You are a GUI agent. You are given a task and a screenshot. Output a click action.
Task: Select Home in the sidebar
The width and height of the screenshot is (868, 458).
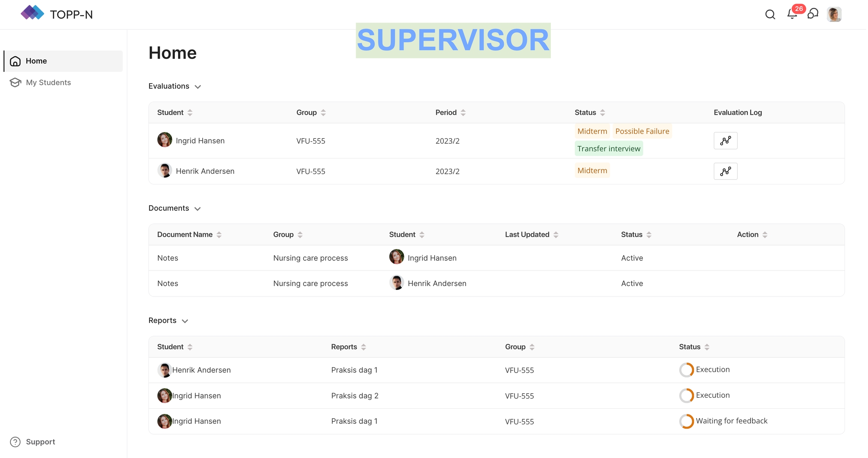pyautogui.click(x=36, y=61)
